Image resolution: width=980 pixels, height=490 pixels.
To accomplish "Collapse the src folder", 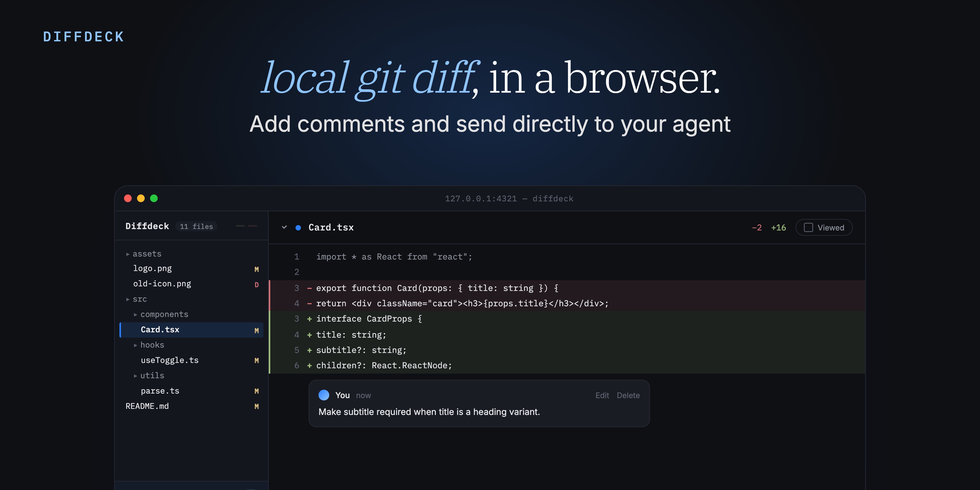I will click(x=136, y=299).
